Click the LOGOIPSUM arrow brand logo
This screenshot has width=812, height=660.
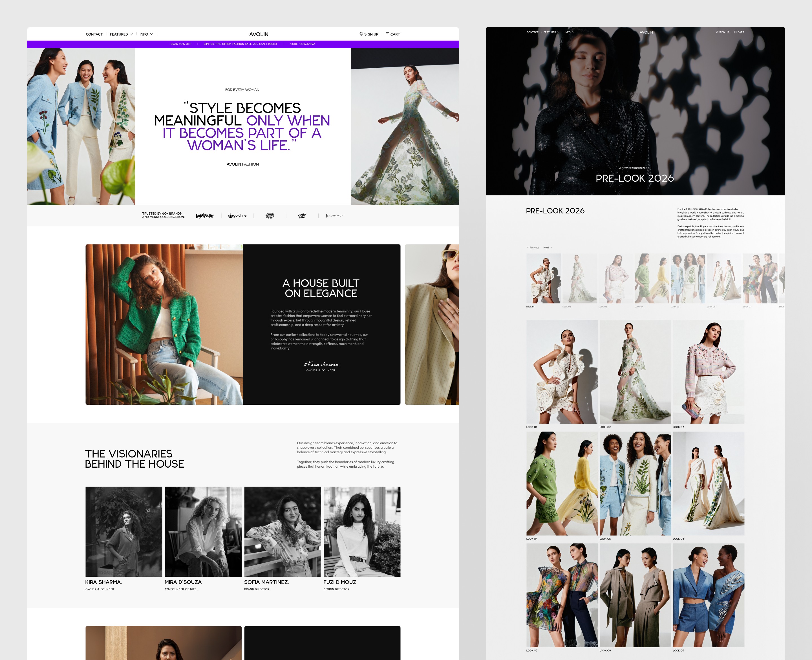click(334, 215)
